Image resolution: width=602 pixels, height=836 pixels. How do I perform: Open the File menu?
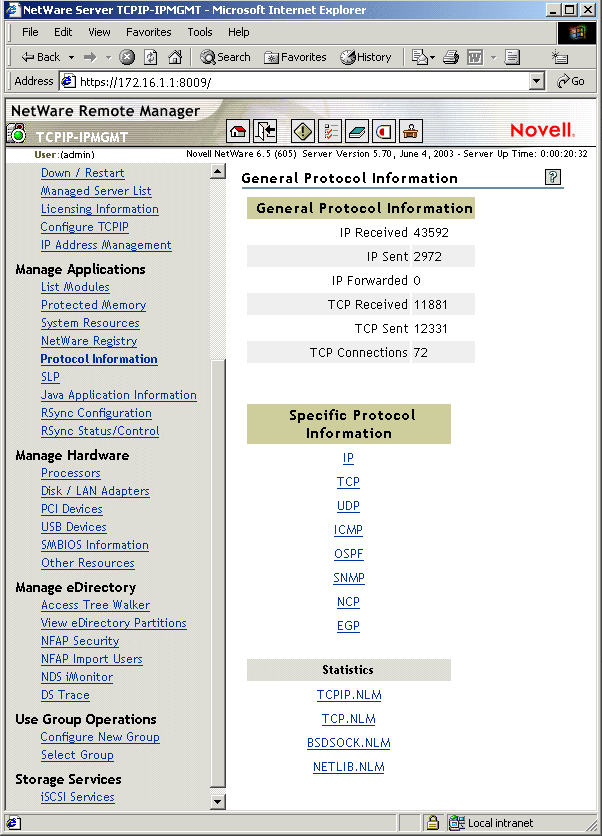[30, 32]
